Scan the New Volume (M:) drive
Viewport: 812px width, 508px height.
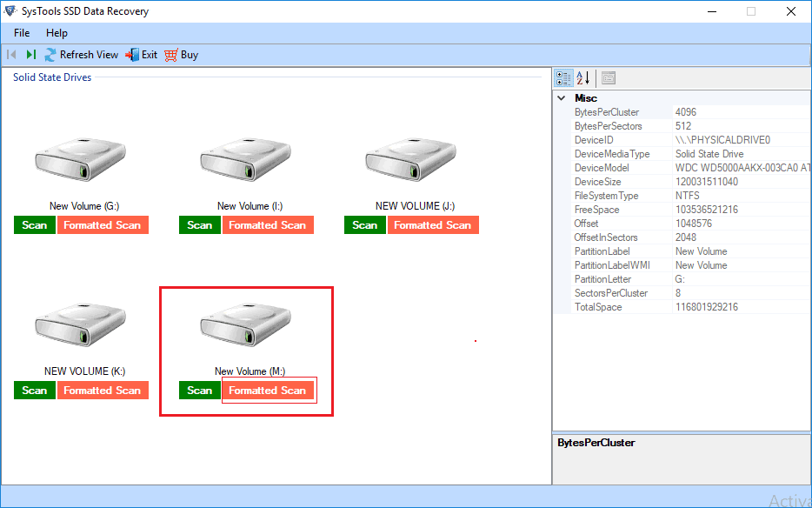click(200, 391)
